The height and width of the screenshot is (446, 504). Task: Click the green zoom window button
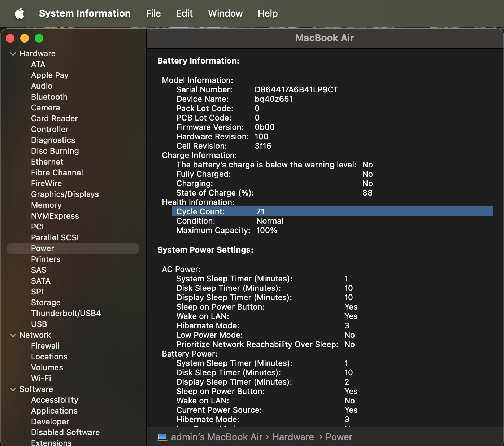point(39,38)
